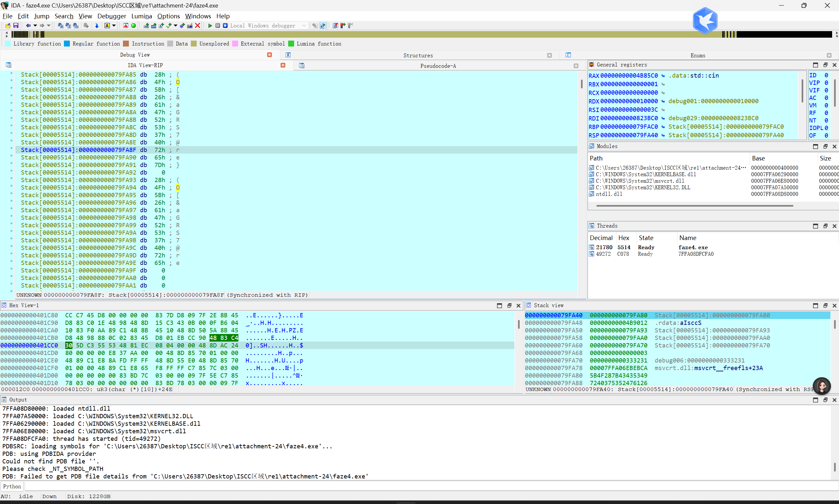Click the Add breakpoint icon with plus

[x=343, y=26]
